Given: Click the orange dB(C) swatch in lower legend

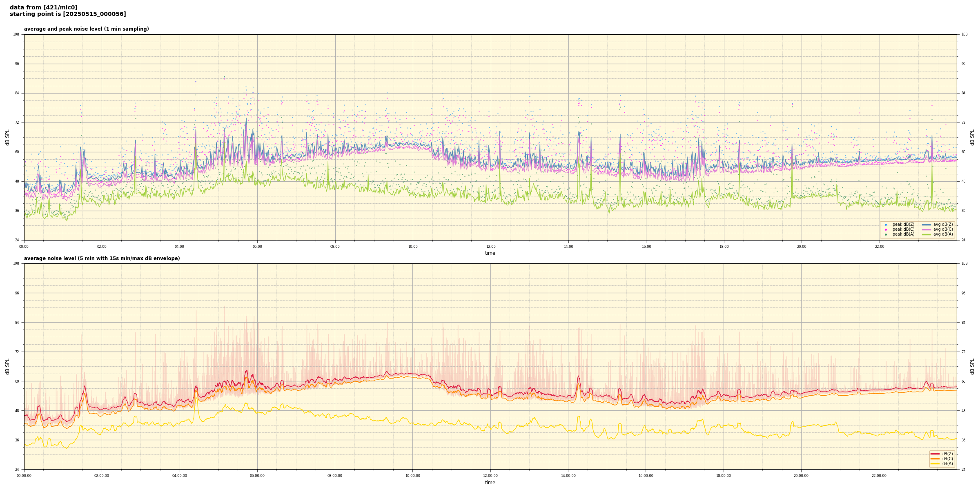Looking at the screenshot, I should pos(935,459).
